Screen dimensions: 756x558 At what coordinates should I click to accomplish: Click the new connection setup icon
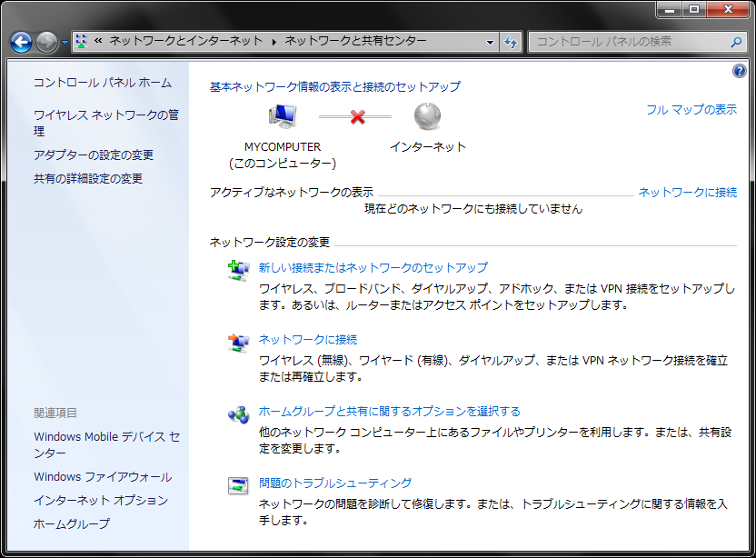click(238, 271)
